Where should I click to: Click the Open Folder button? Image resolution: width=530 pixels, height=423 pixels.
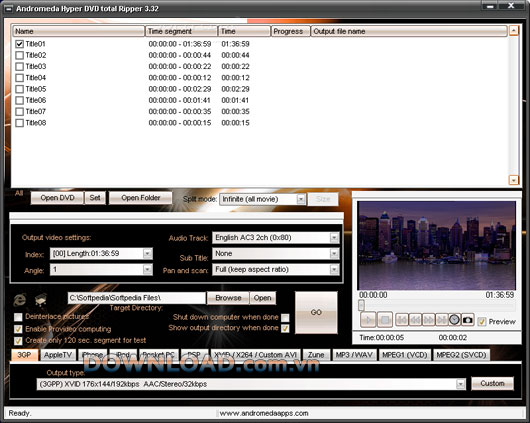[141, 198]
